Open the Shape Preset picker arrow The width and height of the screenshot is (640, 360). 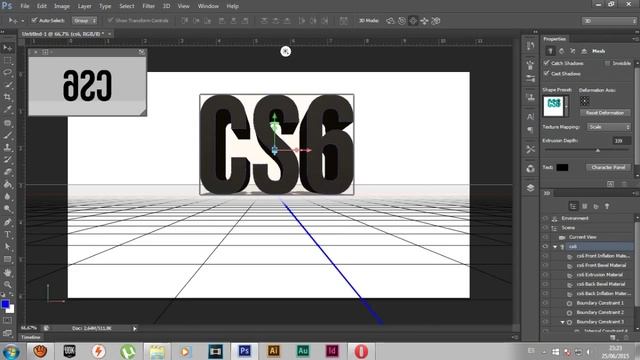coord(566,106)
